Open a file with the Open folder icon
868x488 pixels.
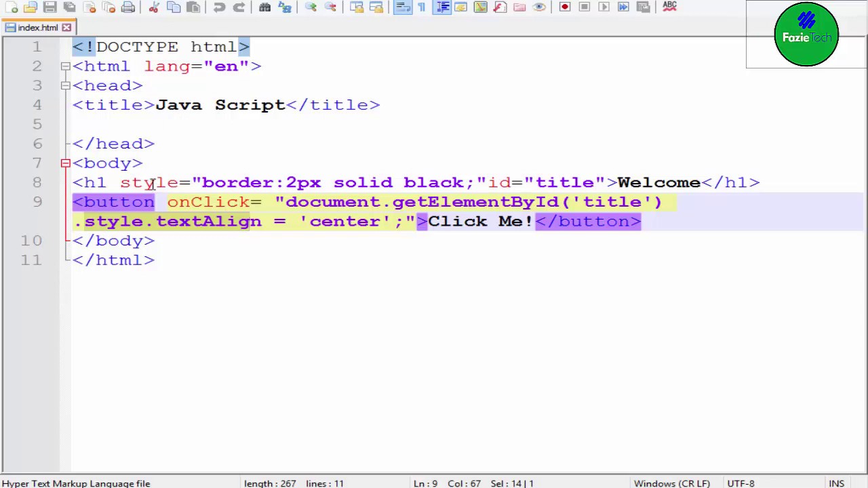31,7
